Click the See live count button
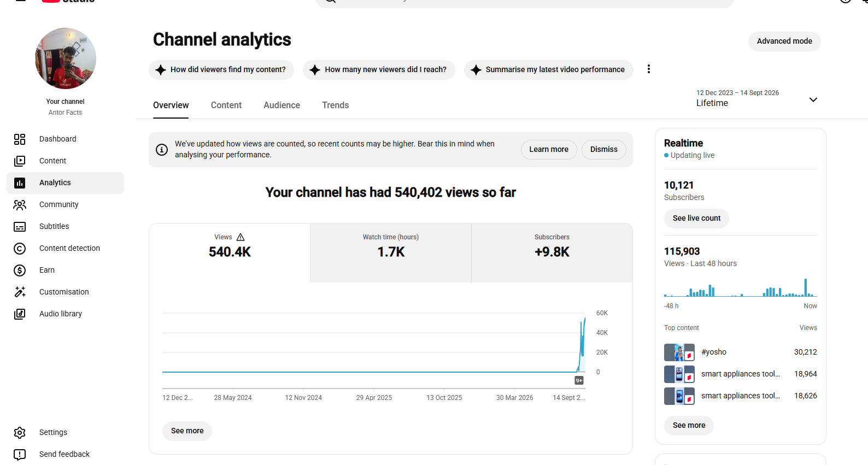This screenshot has width=868, height=465. click(x=696, y=219)
